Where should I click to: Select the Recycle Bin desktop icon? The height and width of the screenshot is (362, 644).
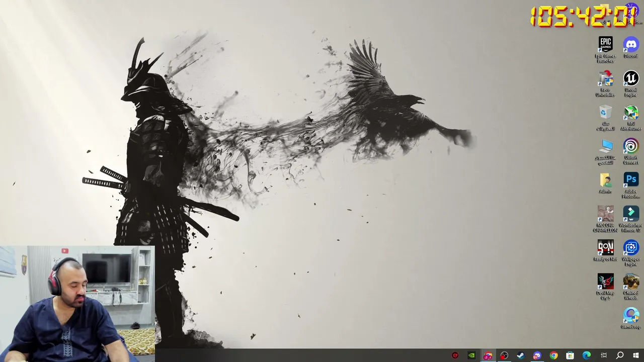[x=605, y=118]
